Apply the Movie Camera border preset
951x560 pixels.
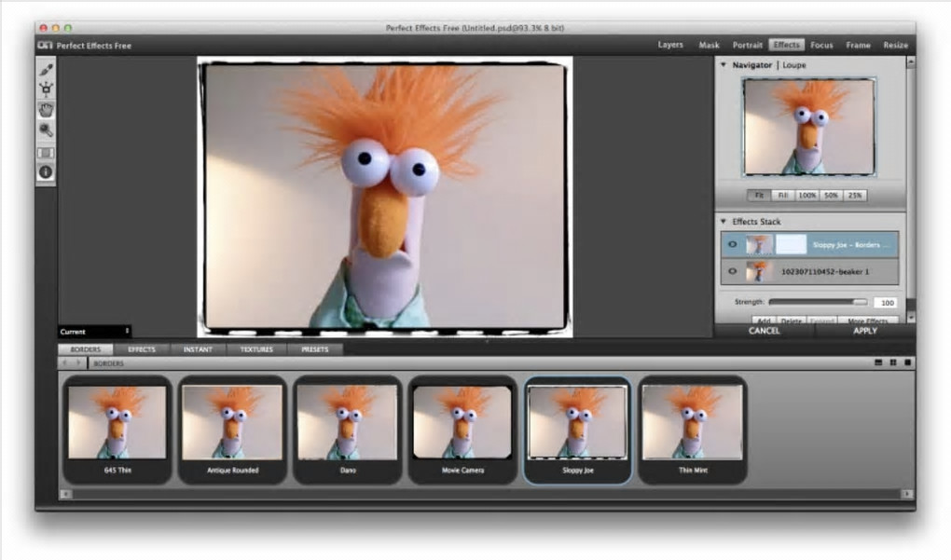(462, 430)
